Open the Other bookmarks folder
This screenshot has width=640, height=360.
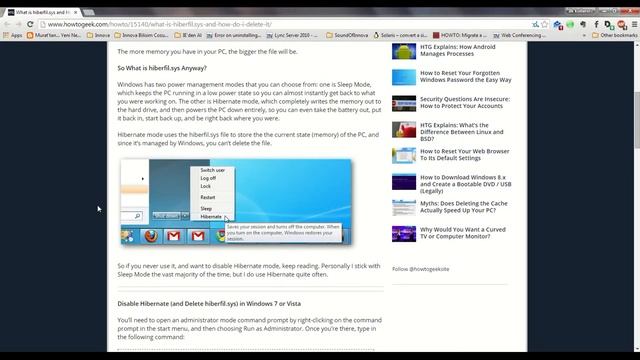click(615, 36)
